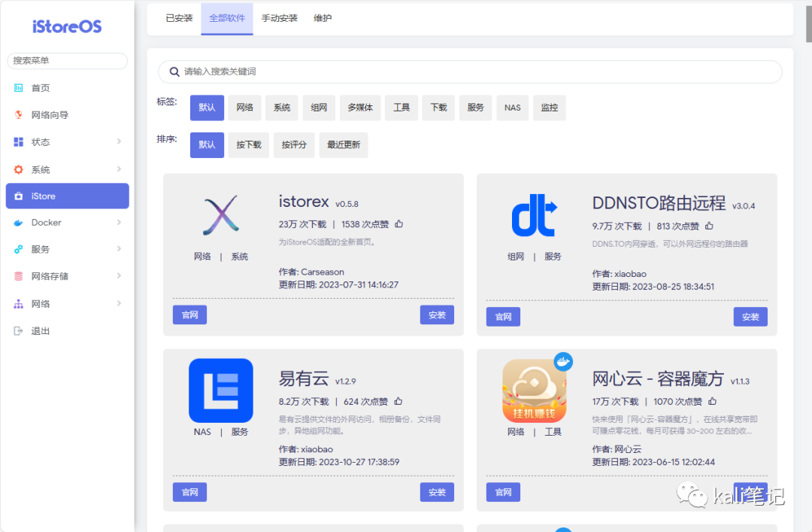The height and width of the screenshot is (532, 812).
Task: Click the DDNSTO app logo
Action: 535,215
